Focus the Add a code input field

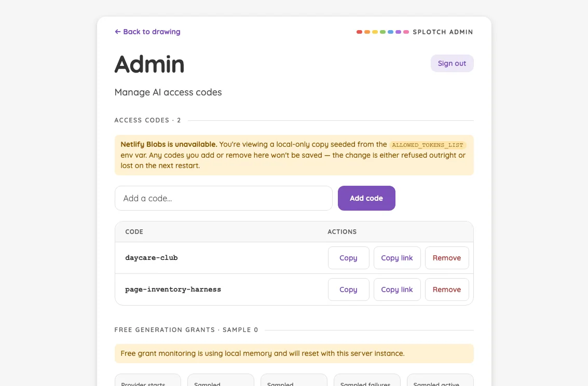(224, 198)
